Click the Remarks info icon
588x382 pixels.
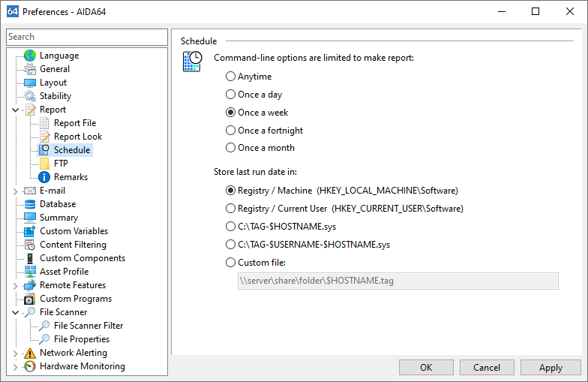pyautogui.click(x=44, y=177)
